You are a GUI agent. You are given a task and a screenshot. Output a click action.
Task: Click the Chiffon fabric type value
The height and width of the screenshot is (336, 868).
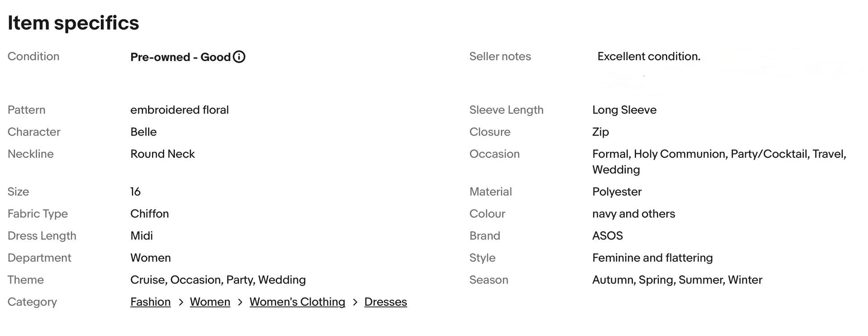[149, 214]
